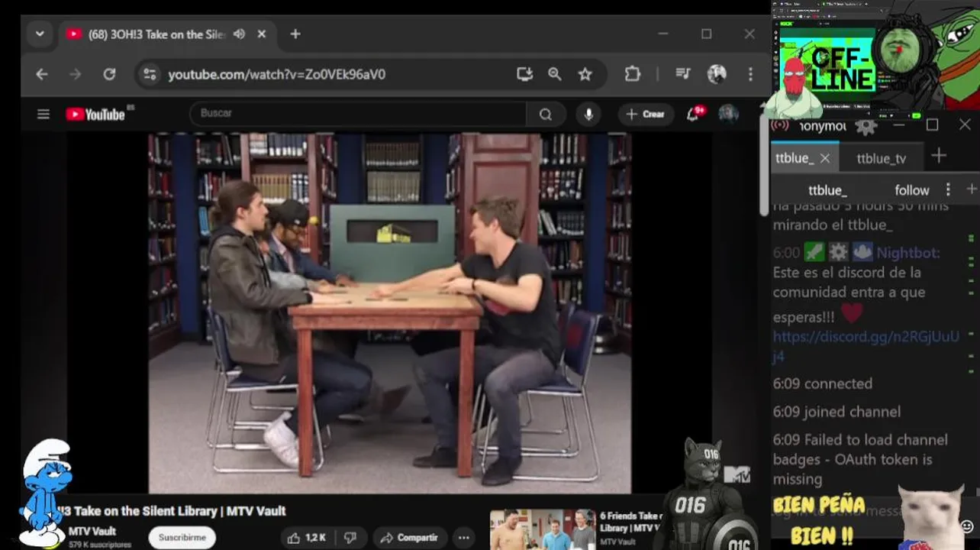The image size is (980, 550).
Task: Open YouTube notifications bell
Action: click(x=694, y=114)
